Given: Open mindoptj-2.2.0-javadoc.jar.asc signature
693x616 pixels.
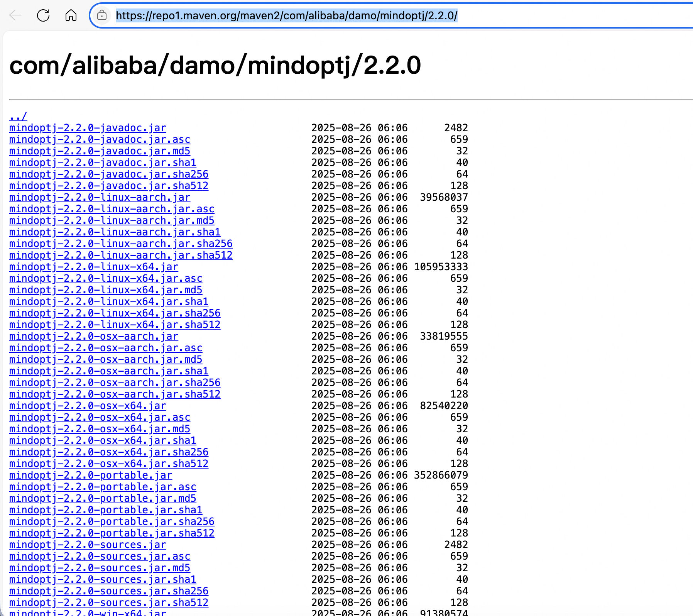Looking at the screenshot, I should click(x=100, y=139).
